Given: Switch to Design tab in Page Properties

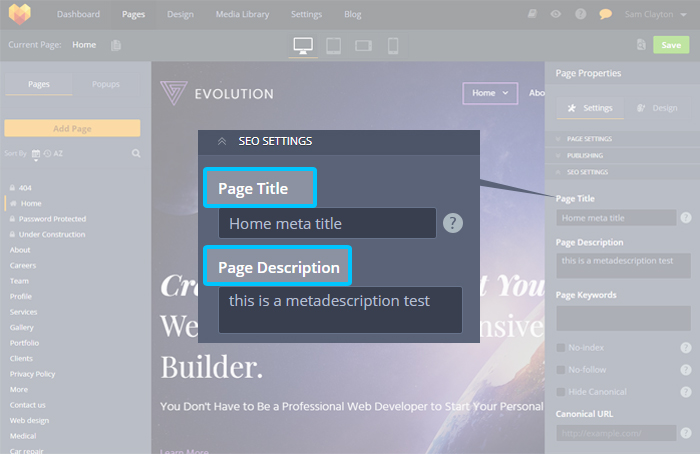Looking at the screenshot, I should [657, 108].
